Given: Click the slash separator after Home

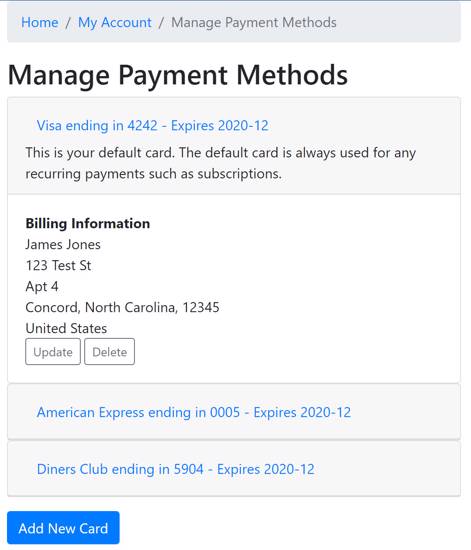Looking at the screenshot, I should click(68, 23).
